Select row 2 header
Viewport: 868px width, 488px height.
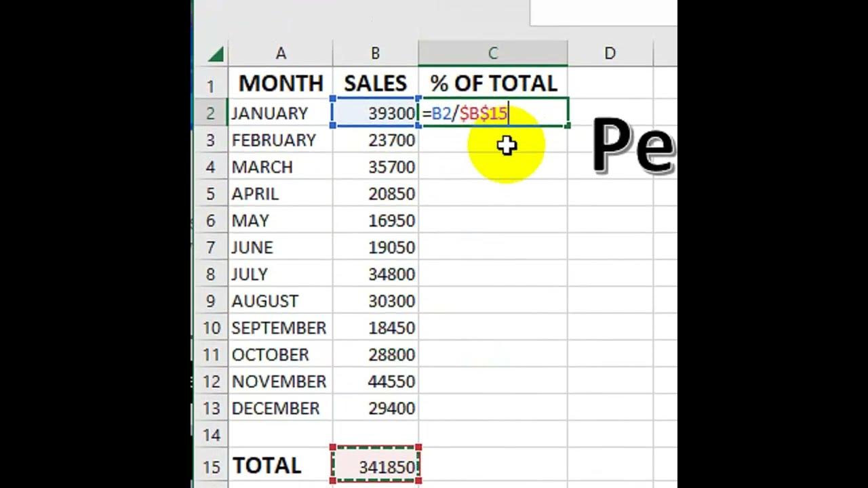211,113
